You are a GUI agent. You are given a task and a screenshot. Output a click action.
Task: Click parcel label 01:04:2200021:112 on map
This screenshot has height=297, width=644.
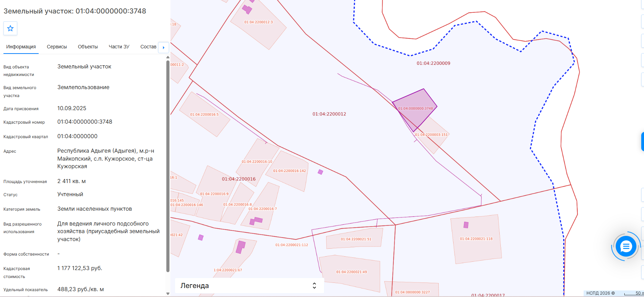click(x=292, y=245)
